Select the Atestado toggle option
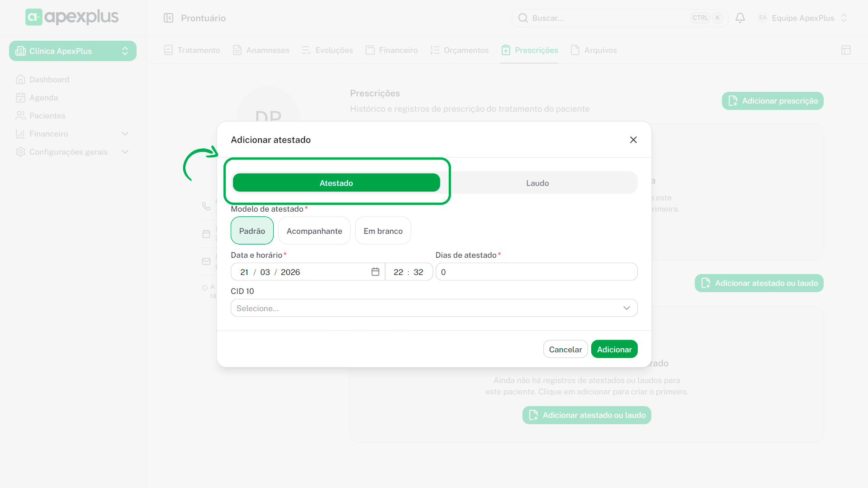 coord(336,183)
